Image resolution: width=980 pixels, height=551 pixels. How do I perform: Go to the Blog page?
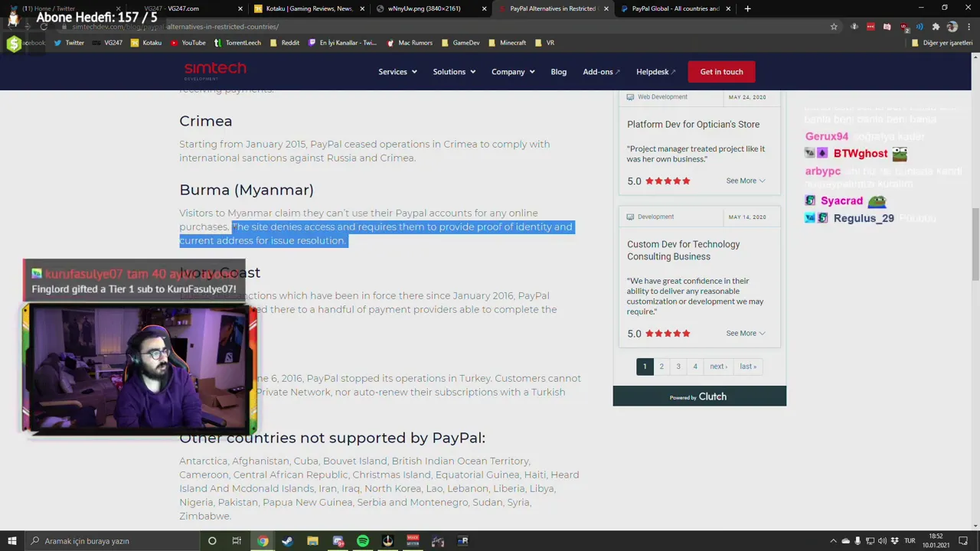pyautogui.click(x=559, y=72)
